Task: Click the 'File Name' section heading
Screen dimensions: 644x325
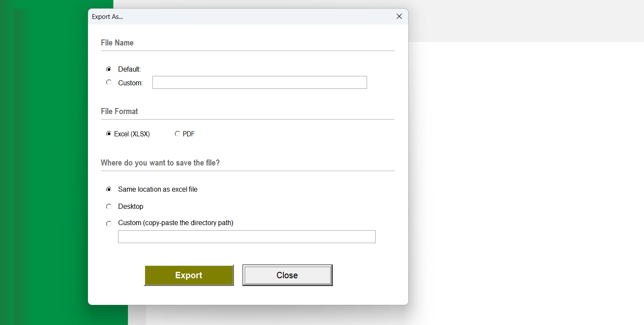Action: 117,43
